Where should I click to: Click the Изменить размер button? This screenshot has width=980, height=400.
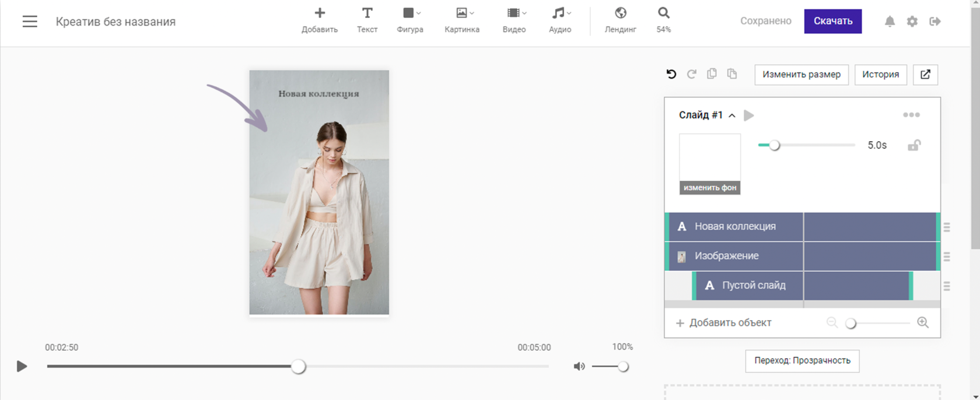tap(801, 75)
